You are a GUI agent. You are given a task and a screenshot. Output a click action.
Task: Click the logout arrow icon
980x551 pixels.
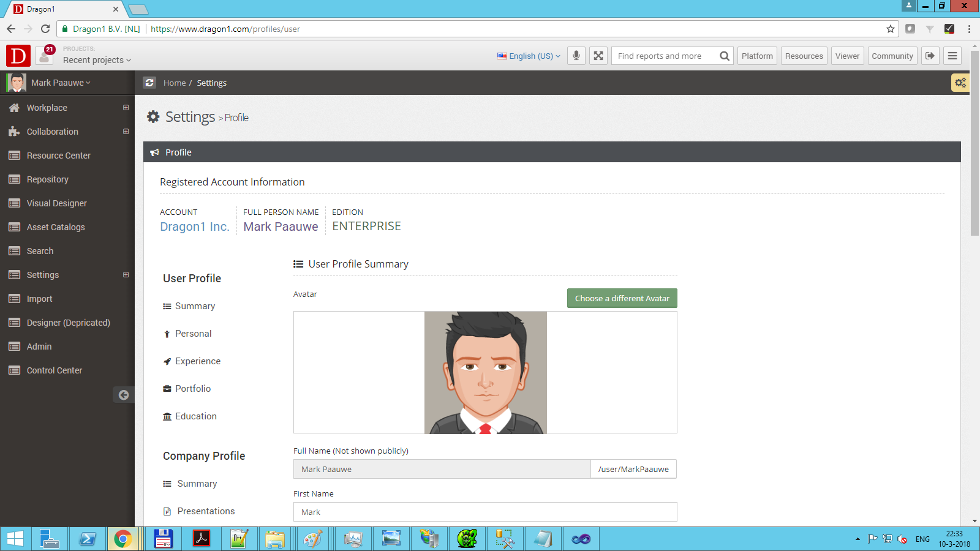point(930,56)
